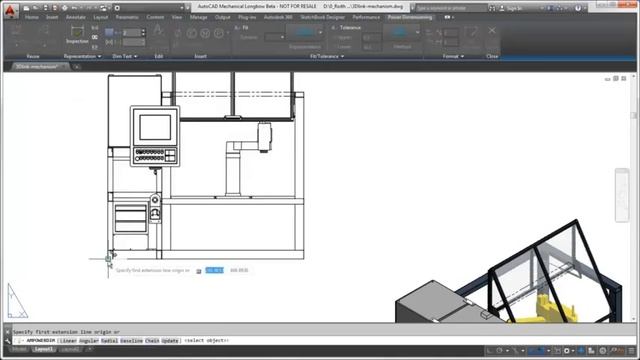Click the search keyword input box
640x360 pixels.
point(451,8)
